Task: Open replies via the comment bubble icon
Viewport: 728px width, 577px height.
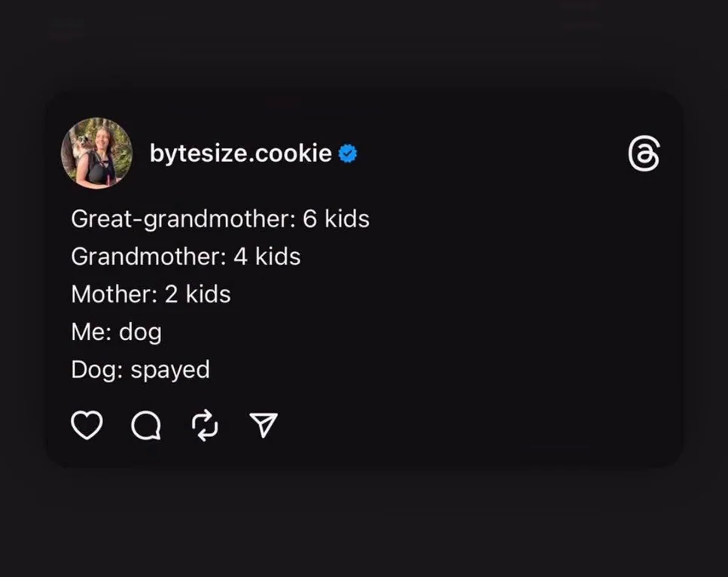Action: tap(145, 427)
